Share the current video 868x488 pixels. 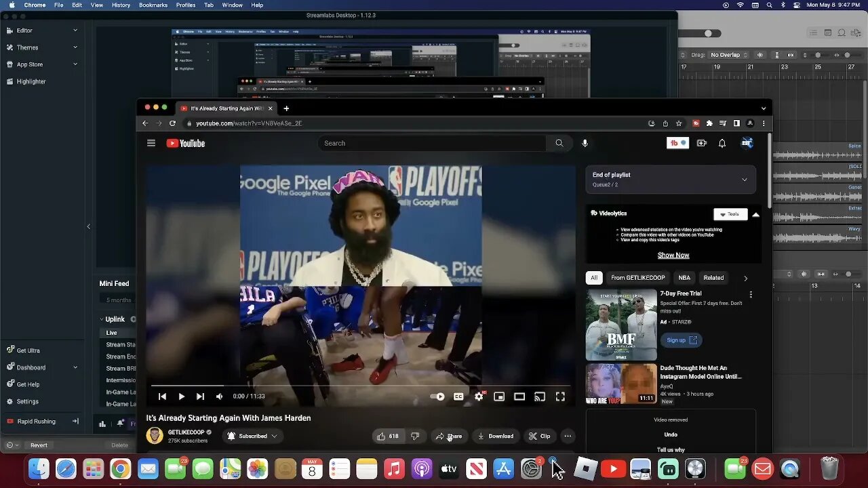pyautogui.click(x=448, y=436)
